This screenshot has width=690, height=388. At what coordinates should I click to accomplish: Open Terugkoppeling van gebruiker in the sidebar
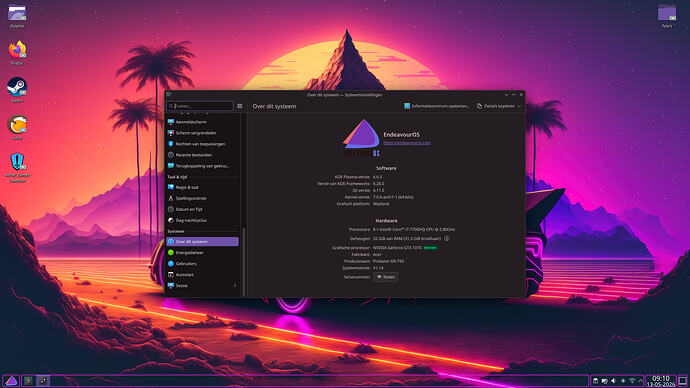point(202,166)
